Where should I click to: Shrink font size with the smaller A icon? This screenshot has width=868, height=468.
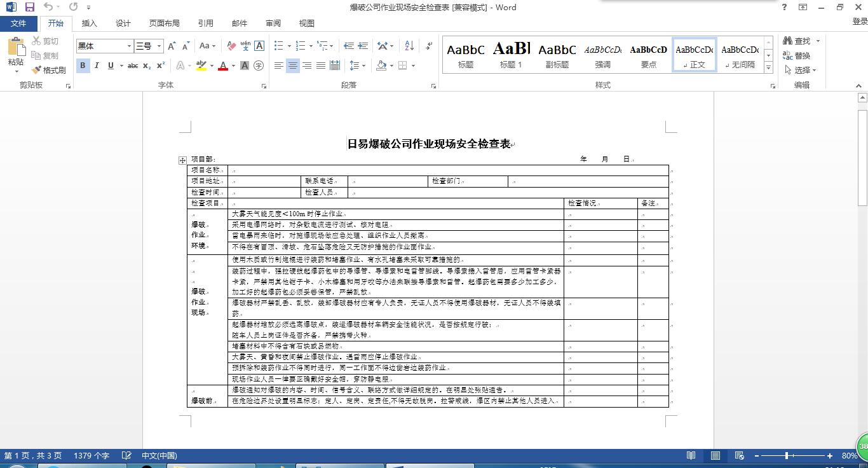pos(186,46)
